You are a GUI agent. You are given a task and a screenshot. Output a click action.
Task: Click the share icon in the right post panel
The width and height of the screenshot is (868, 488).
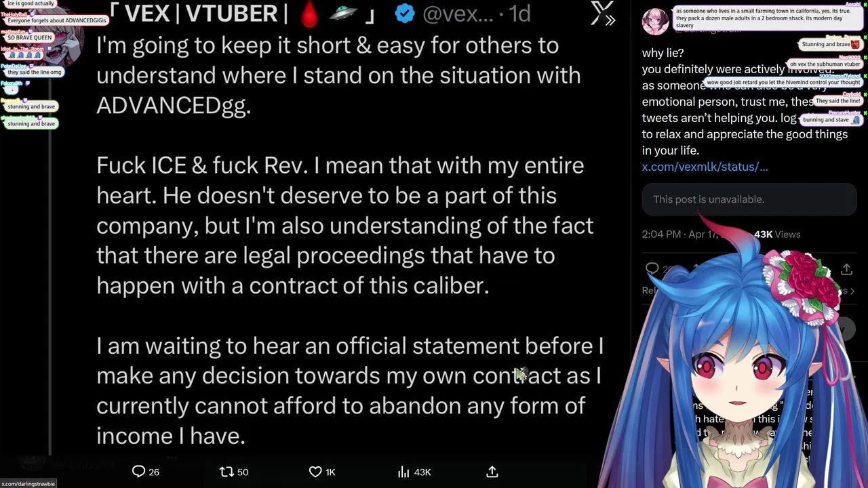pos(846,270)
